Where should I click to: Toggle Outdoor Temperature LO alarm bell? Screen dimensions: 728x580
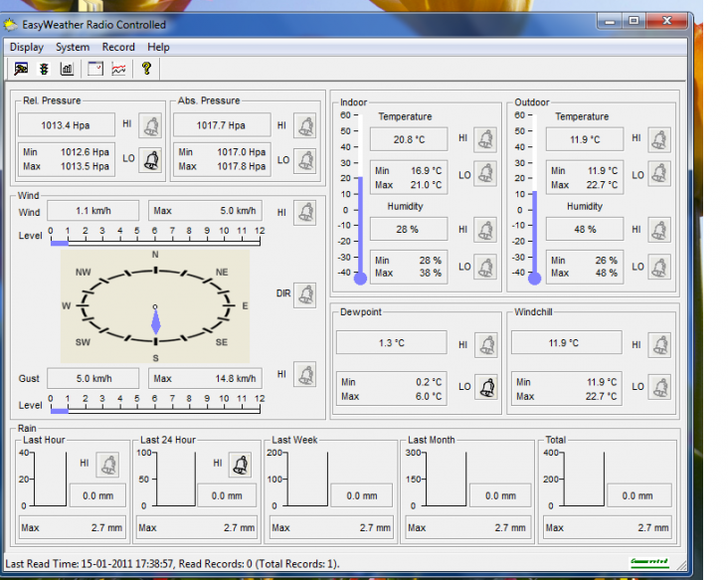(659, 174)
